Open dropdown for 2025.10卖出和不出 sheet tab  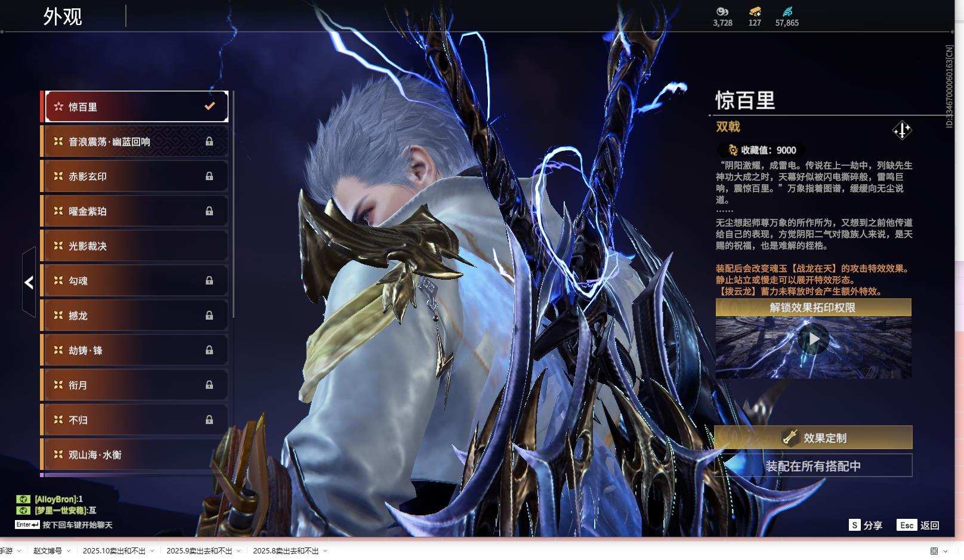point(152,551)
